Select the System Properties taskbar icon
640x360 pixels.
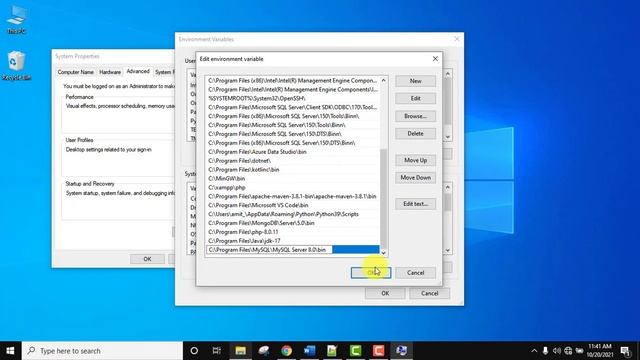click(402, 351)
